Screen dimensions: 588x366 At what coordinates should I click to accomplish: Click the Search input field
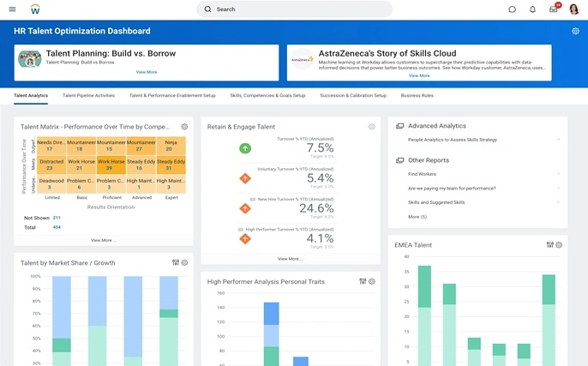(294, 9)
